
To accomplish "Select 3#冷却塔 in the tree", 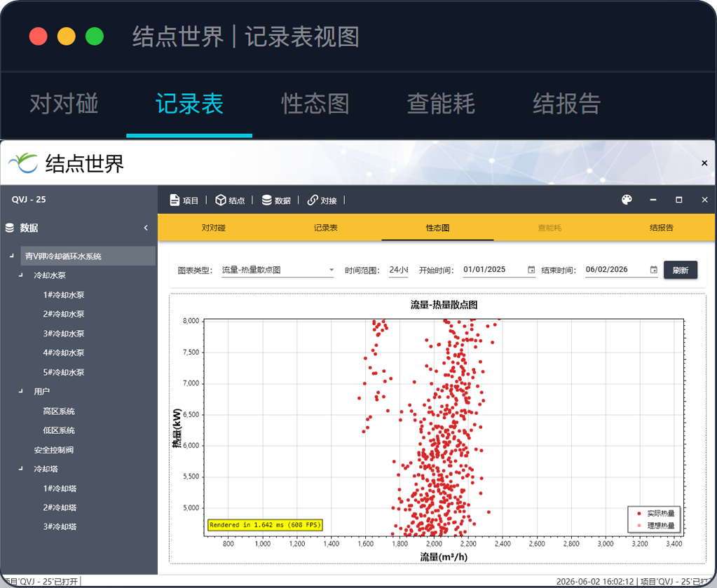I will tap(60, 527).
